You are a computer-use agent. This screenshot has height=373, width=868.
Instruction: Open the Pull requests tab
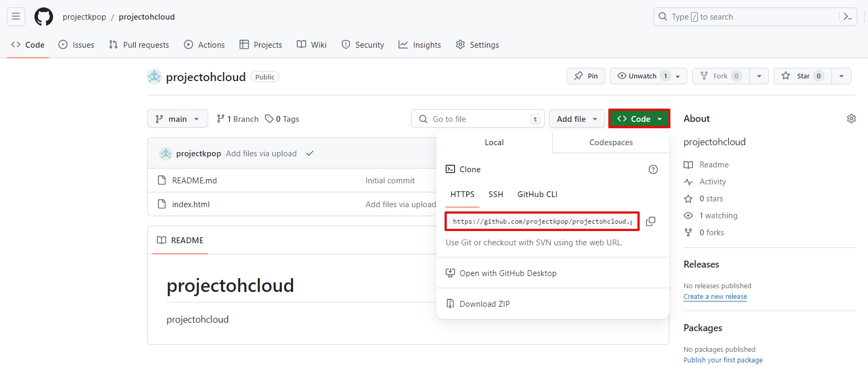[x=139, y=45]
